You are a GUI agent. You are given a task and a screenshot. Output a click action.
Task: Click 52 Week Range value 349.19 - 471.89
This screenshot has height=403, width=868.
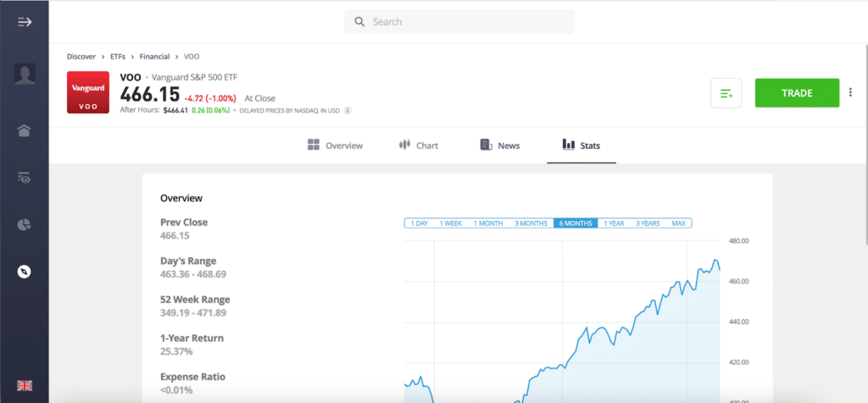pyautogui.click(x=193, y=313)
